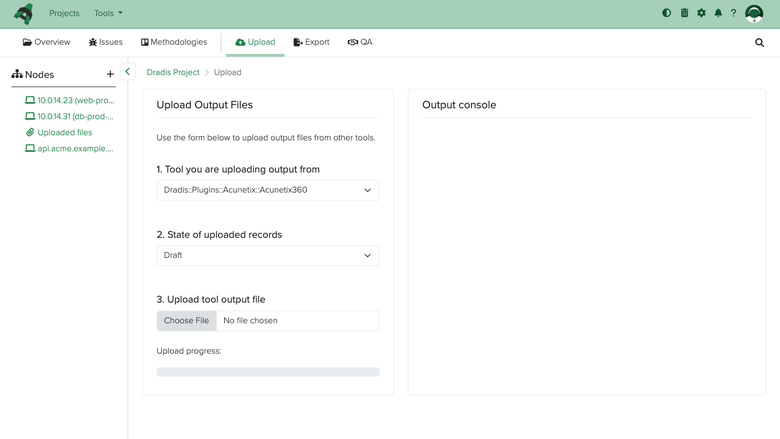Open the Uploaded files node
780x439 pixels.
tap(65, 132)
